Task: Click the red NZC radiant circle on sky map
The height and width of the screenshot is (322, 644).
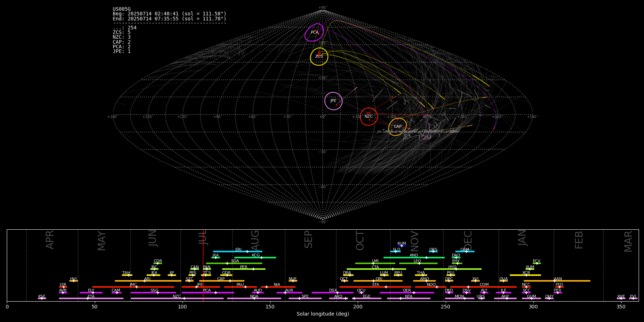Action: point(369,117)
